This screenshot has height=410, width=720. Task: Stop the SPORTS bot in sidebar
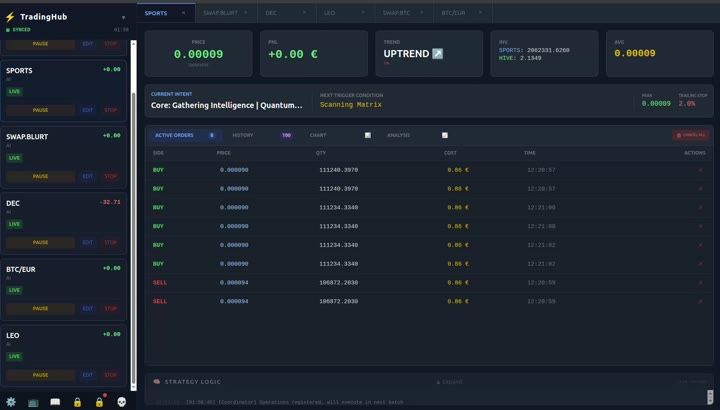111,110
